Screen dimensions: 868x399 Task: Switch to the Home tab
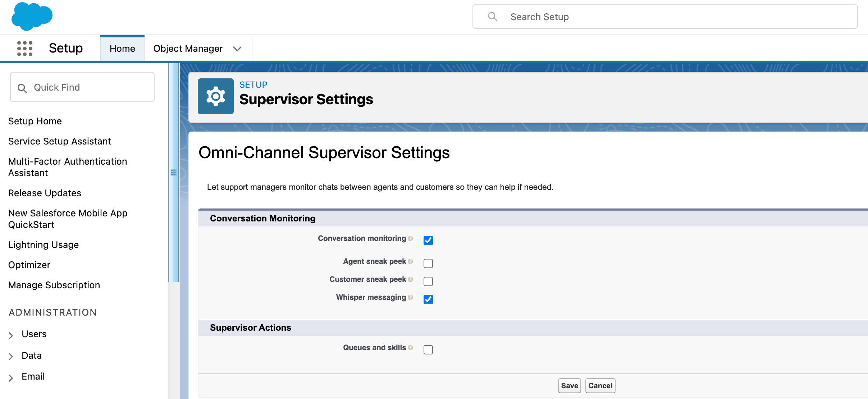coord(122,49)
